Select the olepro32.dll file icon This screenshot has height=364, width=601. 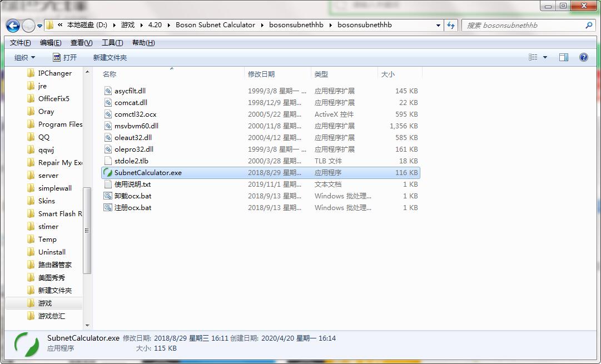[108, 149]
